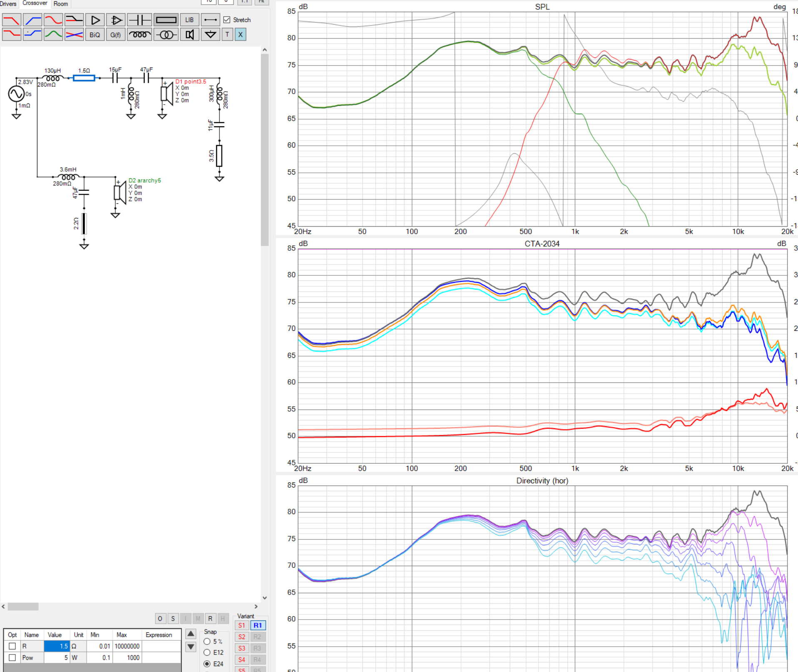Select the loudspeaker driver component tool
This screenshot has width=798, height=672.
pyautogui.click(x=190, y=35)
